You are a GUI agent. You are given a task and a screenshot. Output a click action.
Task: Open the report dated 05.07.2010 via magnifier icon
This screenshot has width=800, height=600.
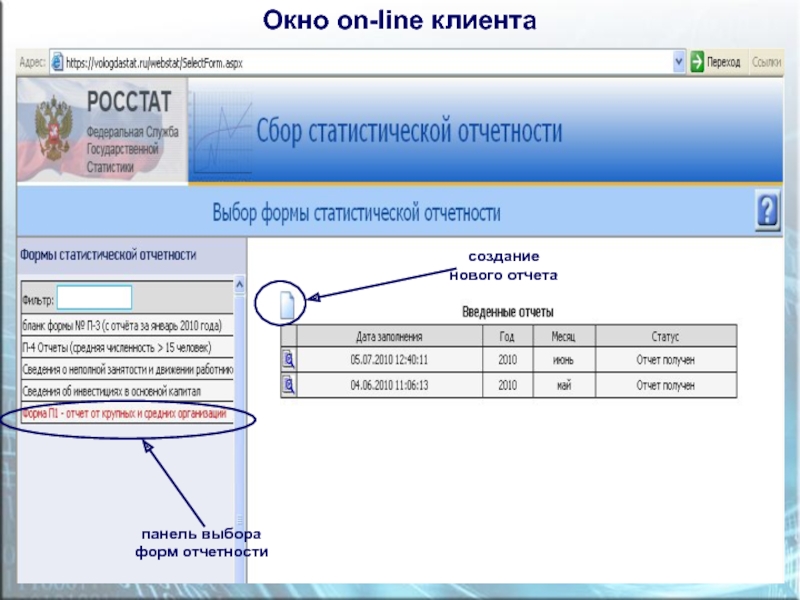pyautogui.click(x=289, y=360)
